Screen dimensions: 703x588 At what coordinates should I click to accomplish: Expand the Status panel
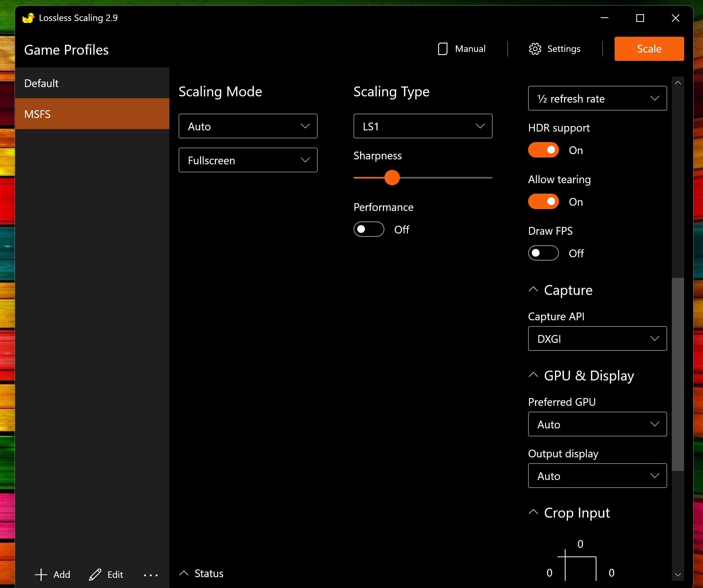209,573
